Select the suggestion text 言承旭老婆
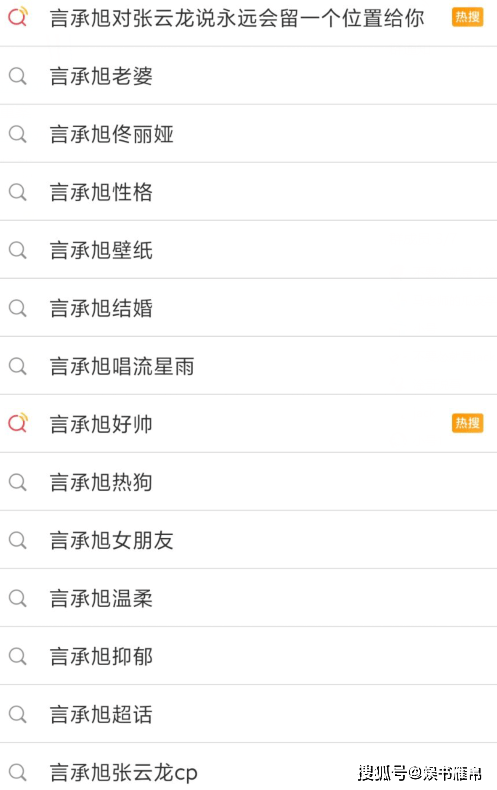 pos(101,77)
